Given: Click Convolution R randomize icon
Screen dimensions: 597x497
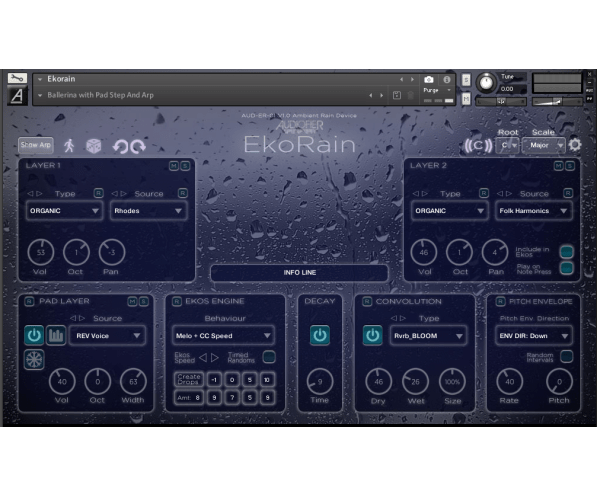Looking at the screenshot, I should point(367,302).
